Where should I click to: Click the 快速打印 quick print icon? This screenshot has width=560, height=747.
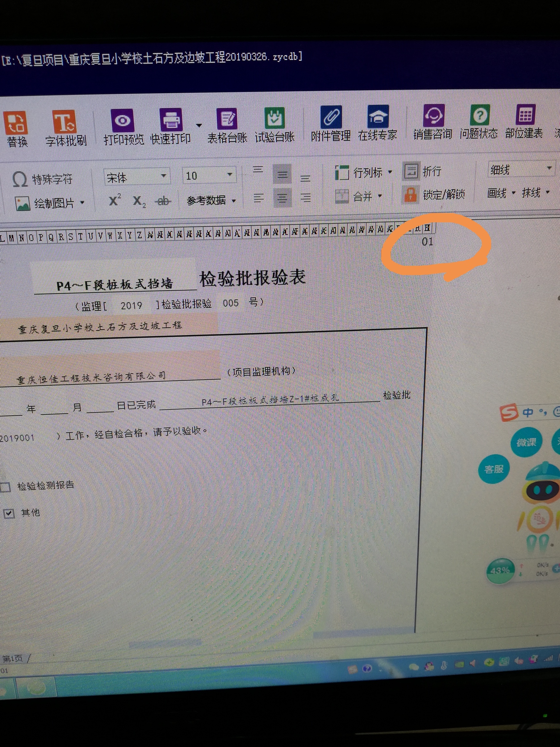point(171,120)
